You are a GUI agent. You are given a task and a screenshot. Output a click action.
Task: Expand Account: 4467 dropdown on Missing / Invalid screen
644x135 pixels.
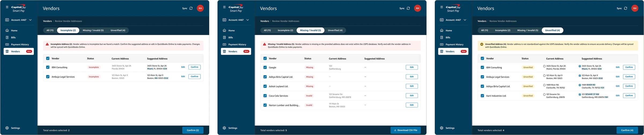click(248, 20)
